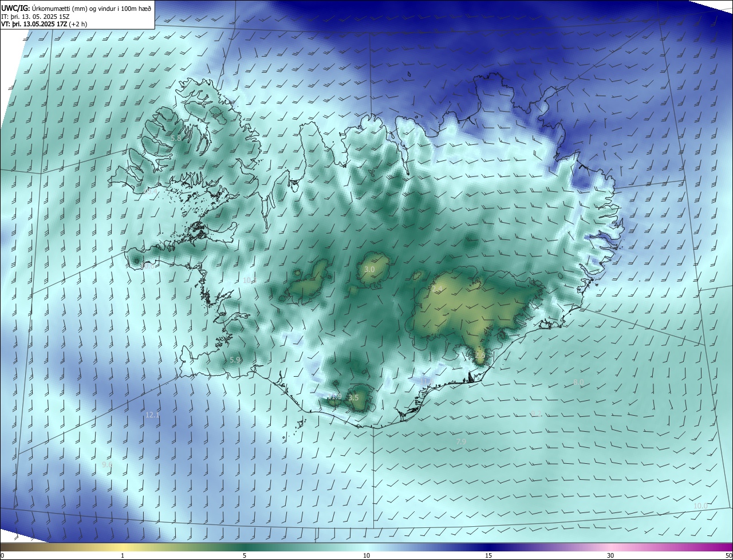Click the 9.2 value label southeast of Iceland
733x560 pixels.
click(536, 413)
